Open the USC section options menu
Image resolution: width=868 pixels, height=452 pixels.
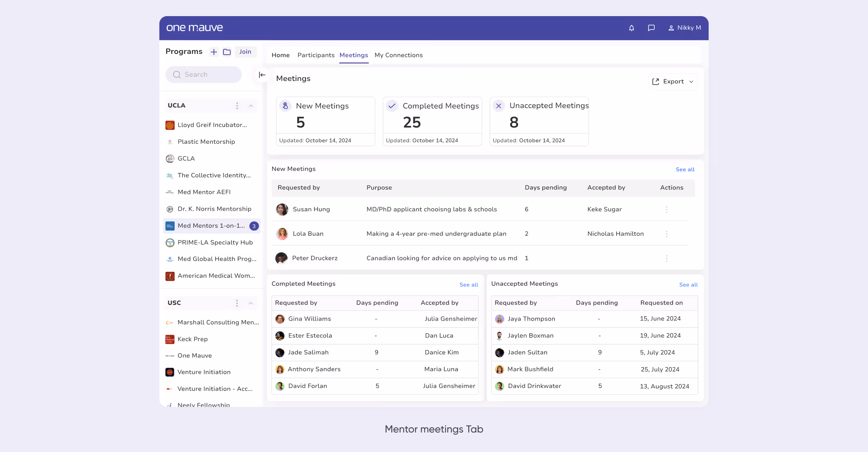(237, 303)
